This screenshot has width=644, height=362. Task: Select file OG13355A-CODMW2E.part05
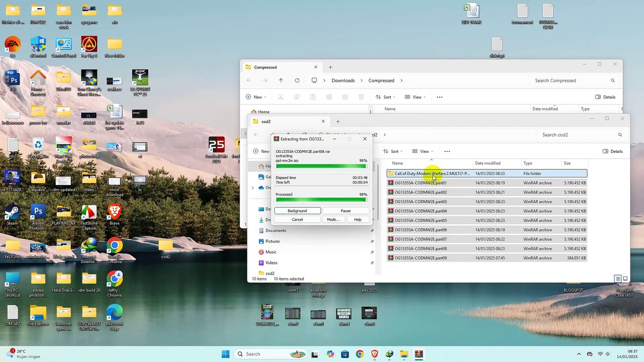point(487,220)
